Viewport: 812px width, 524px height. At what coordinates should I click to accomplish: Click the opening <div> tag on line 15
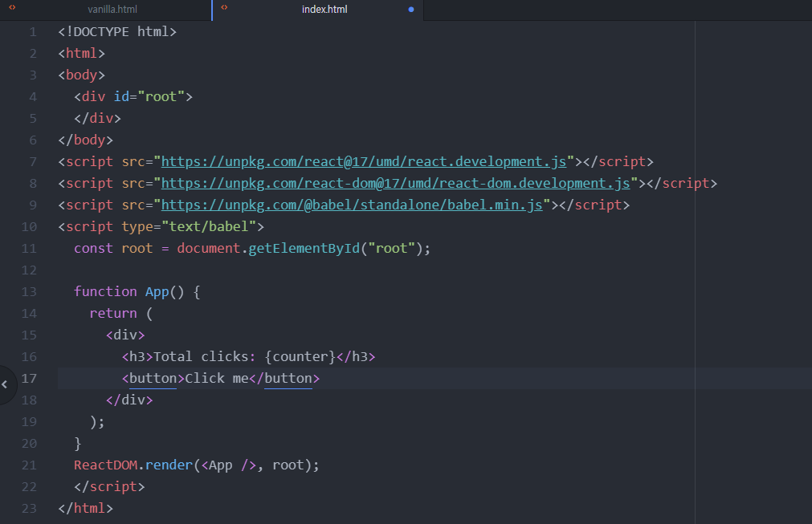(x=125, y=335)
